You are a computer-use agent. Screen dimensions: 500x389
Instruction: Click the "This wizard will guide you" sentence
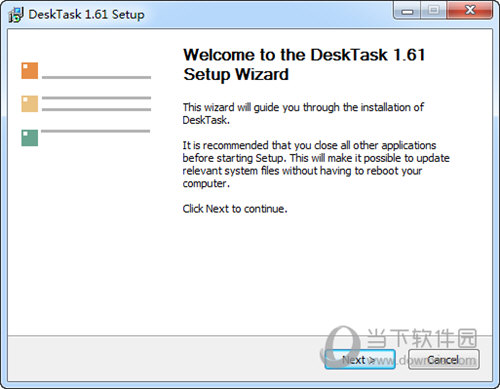(303, 114)
